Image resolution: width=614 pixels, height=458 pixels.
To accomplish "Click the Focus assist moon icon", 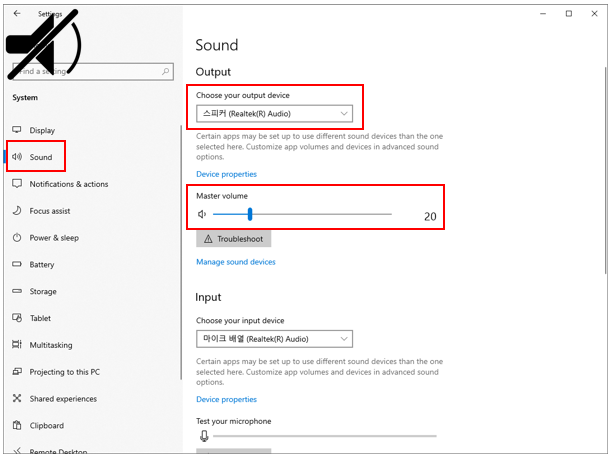I will [17, 211].
